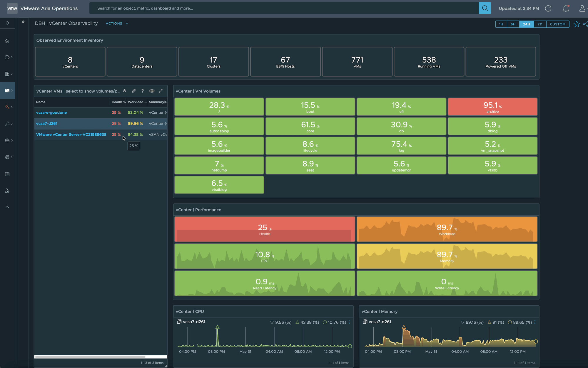Maximize the vCenter VMs widget
This screenshot has height=368, width=588.
161,91
